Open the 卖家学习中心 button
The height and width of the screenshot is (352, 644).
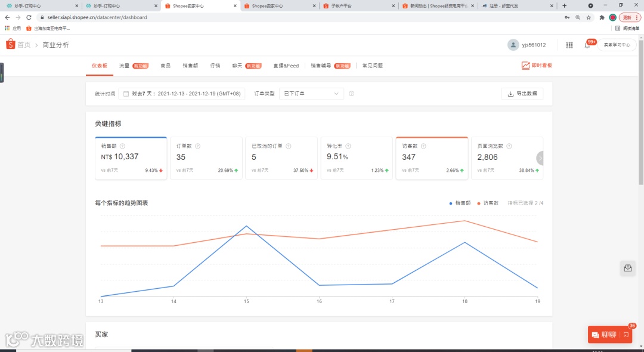(x=617, y=45)
